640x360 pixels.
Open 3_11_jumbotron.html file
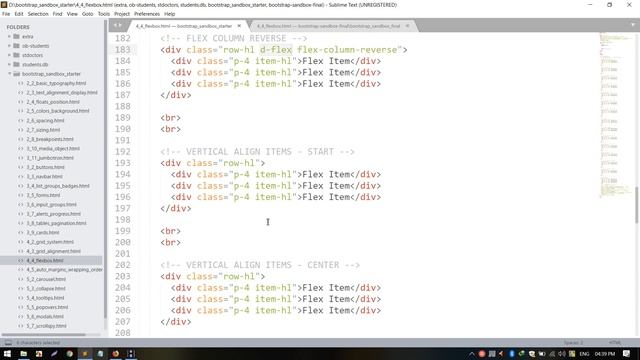click(50, 158)
